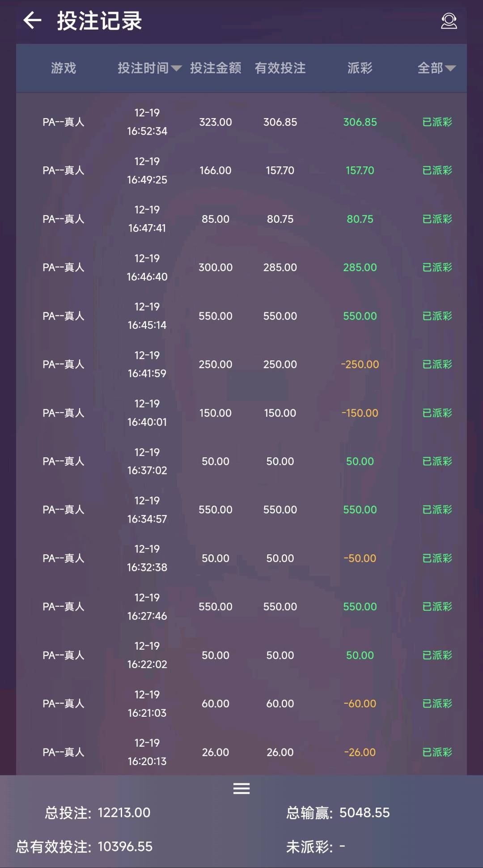Tap the -60.00 payout value
Screen dimensions: 483x868
pos(360,704)
